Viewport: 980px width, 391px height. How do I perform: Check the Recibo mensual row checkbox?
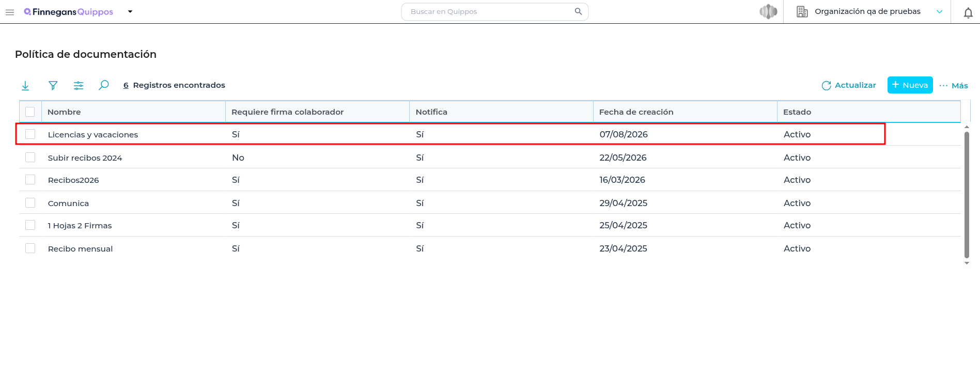point(30,248)
